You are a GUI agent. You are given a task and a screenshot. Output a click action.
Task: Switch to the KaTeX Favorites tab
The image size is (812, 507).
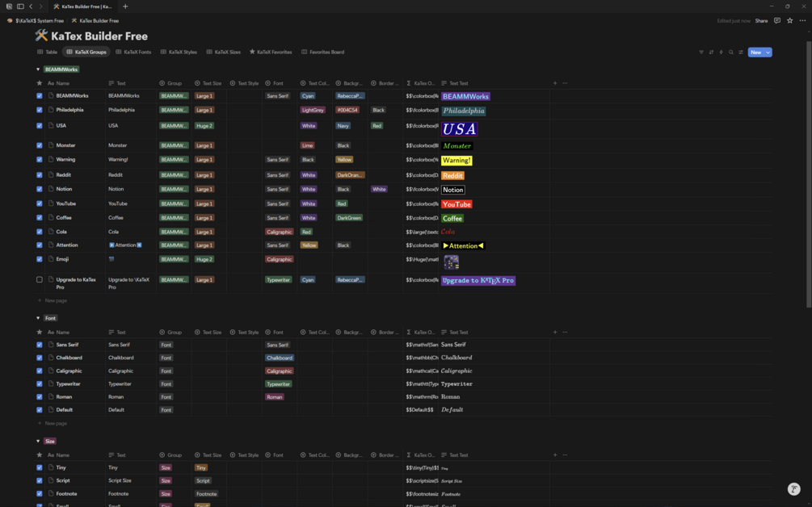click(271, 52)
